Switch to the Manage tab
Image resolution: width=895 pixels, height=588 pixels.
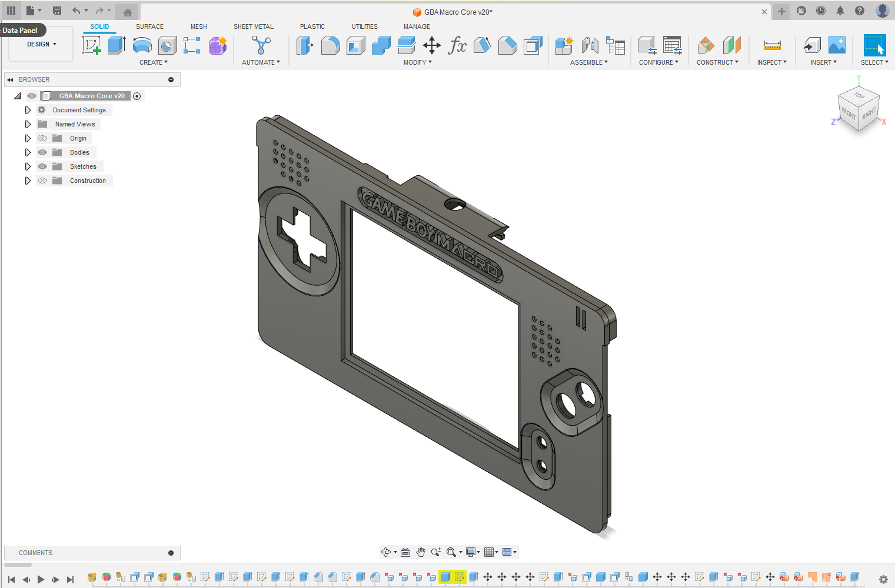pos(417,26)
